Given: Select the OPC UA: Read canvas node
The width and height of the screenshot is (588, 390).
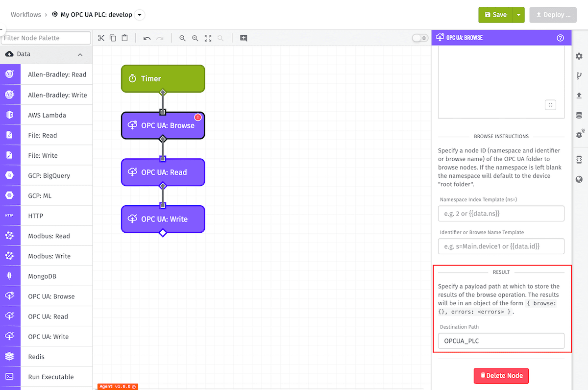Looking at the screenshot, I should coord(163,172).
